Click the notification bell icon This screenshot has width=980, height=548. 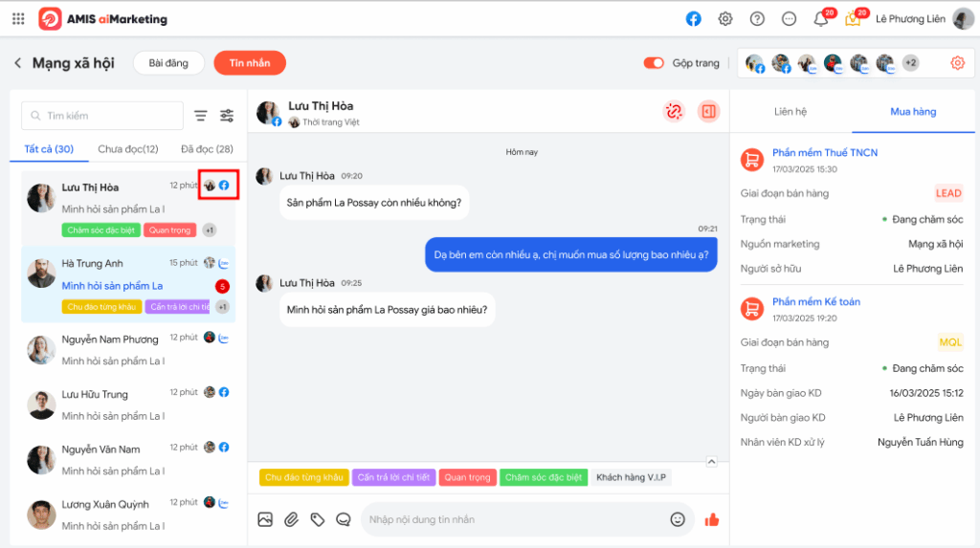[x=820, y=19]
